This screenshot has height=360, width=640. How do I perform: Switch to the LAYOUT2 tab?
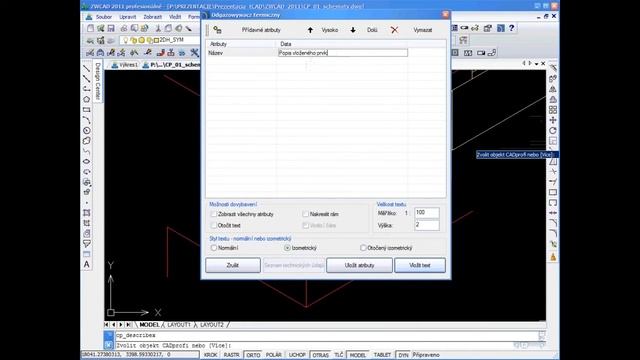[x=212, y=325]
